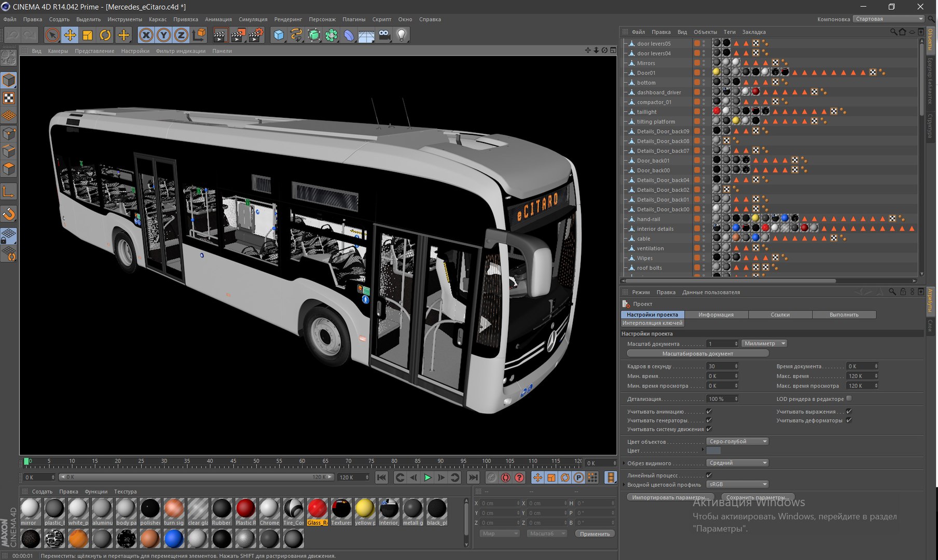Add a camera object
The height and width of the screenshot is (560, 938).
click(384, 35)
